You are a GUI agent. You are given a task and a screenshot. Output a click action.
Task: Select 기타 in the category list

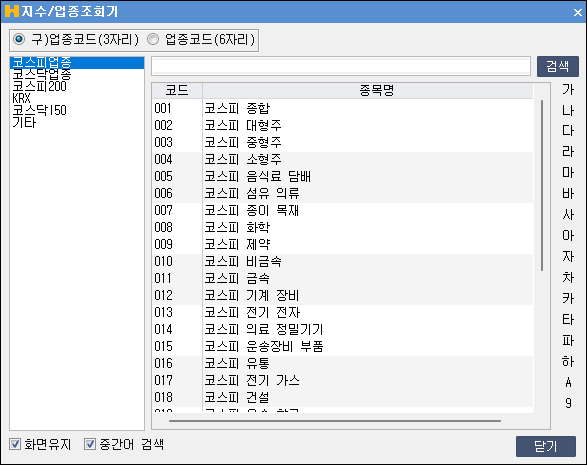coord(77,122)
